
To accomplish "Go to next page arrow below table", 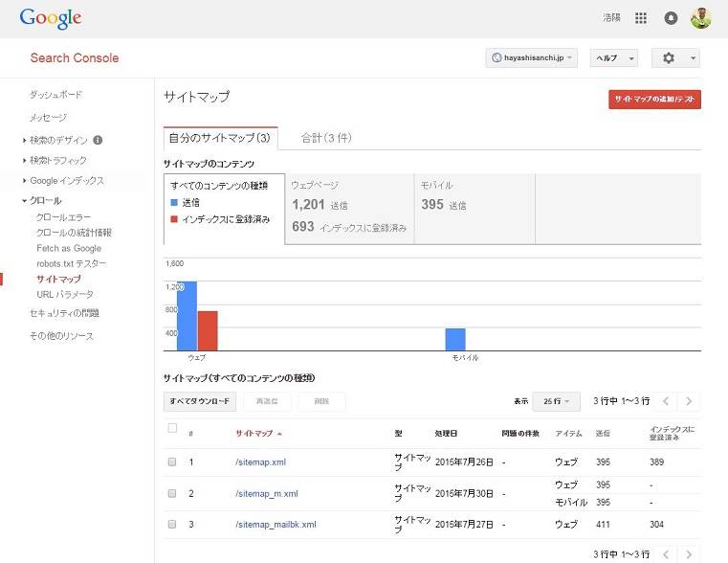I will (x=689, y=554).
